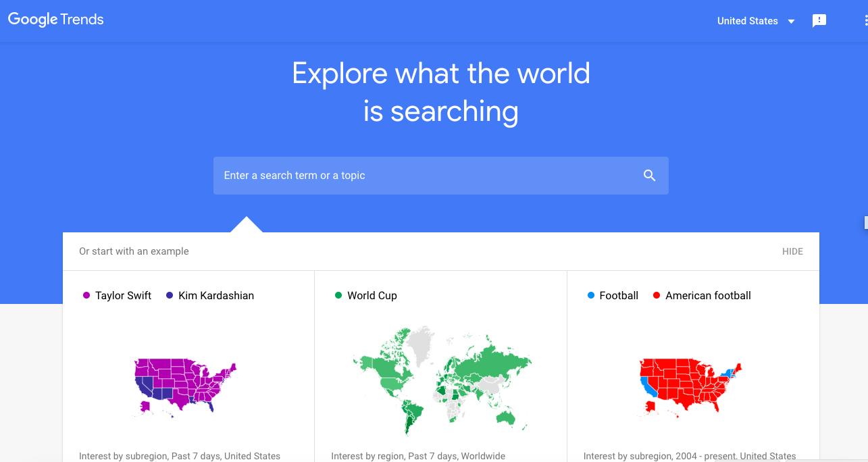The width and height of the screenshot is (868, 462).
Task: Click the 'World Cup' label text
Action: pos(372,295)
